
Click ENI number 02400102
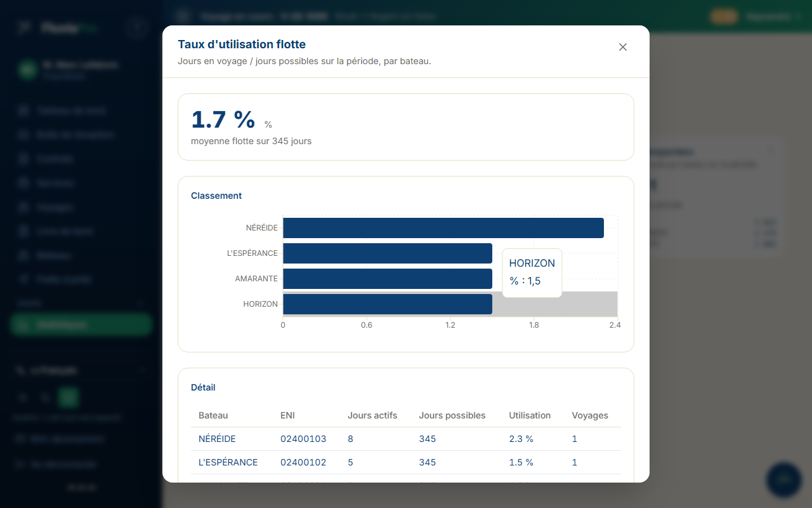pos(303,462)
